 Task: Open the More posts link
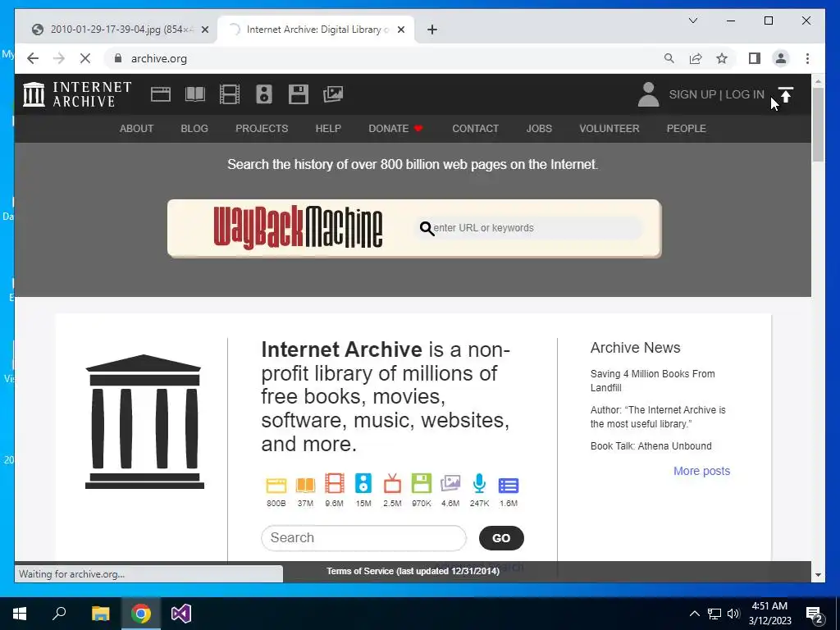click(x=702, y=471)
